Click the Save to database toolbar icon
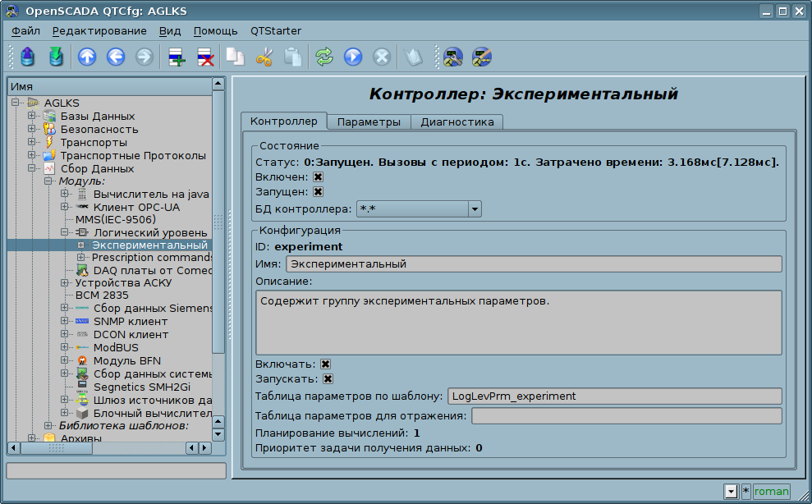 click(x=56, y=57)
